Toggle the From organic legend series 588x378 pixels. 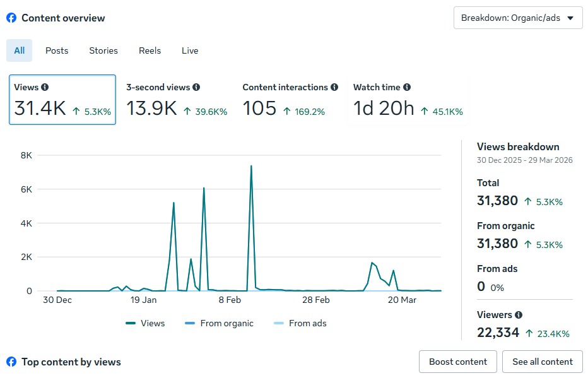(219, 323)
